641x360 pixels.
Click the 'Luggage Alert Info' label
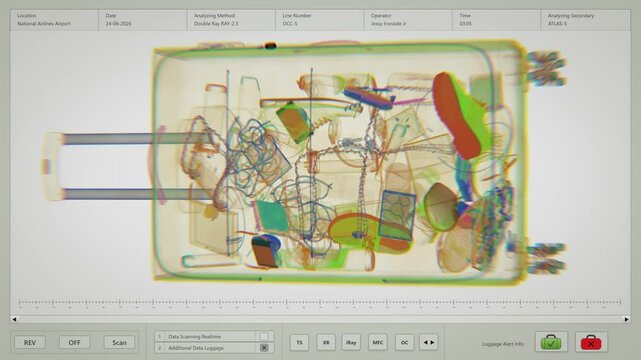(503, 344)
